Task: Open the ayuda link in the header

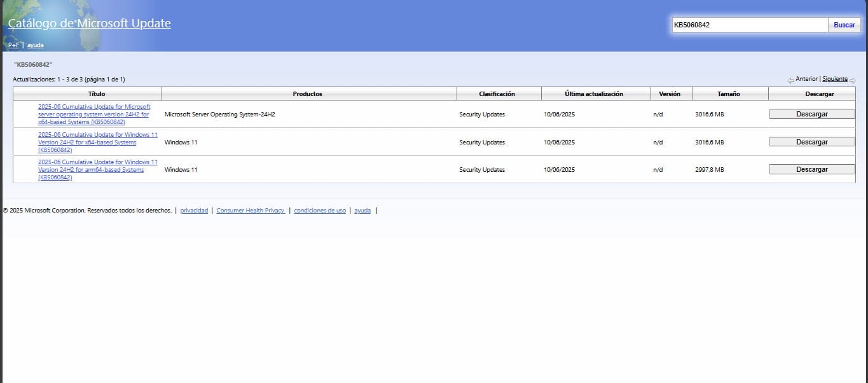Action: pyautogui.click(x=36, y=45)
